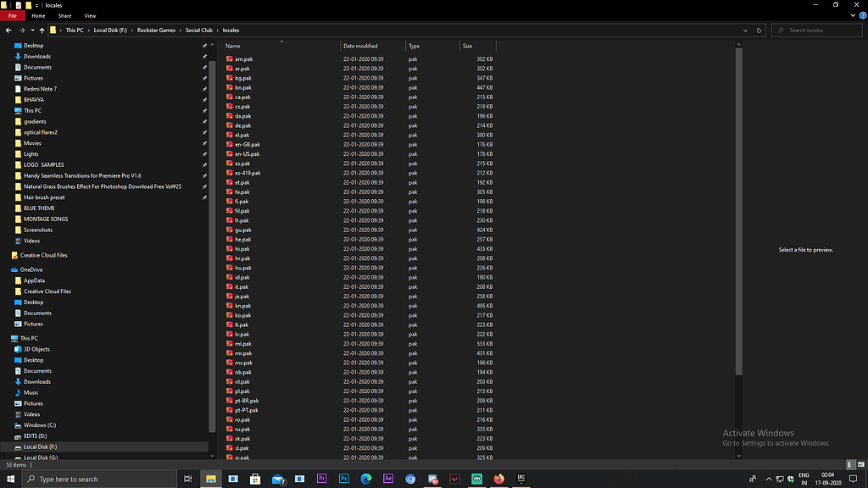The width and height of the screenshot is (868, 488).
Task: Open Microsoft Edge from the taskbar
Action: [366, 478]
